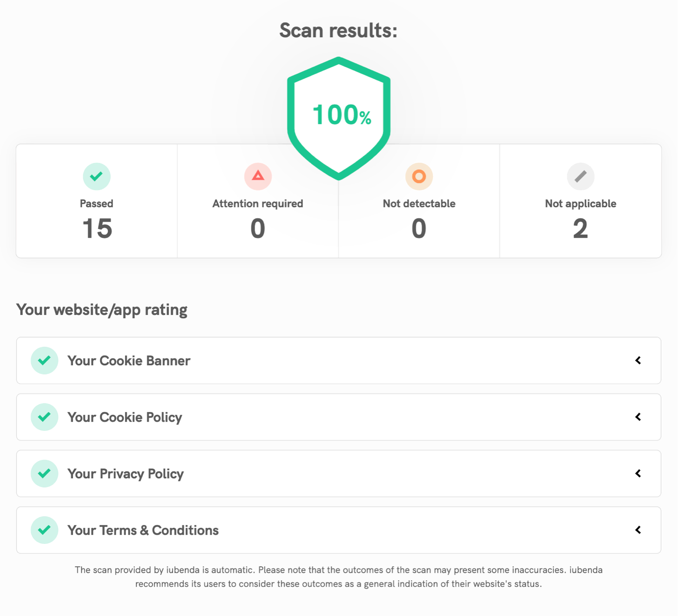Expand the Your Cookie Banner chevron
678x616 pixels.
coord(638,361)
